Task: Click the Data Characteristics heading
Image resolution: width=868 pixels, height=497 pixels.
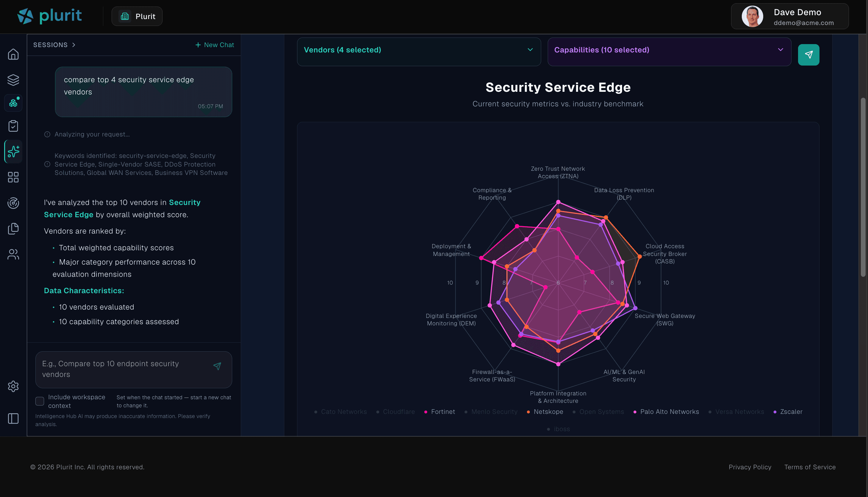Action: 84,291
